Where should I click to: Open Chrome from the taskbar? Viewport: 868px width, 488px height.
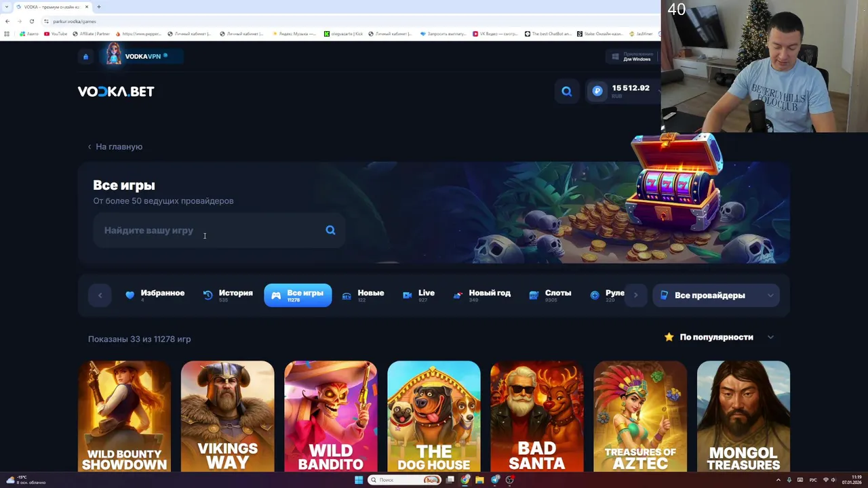click(465, 480)
